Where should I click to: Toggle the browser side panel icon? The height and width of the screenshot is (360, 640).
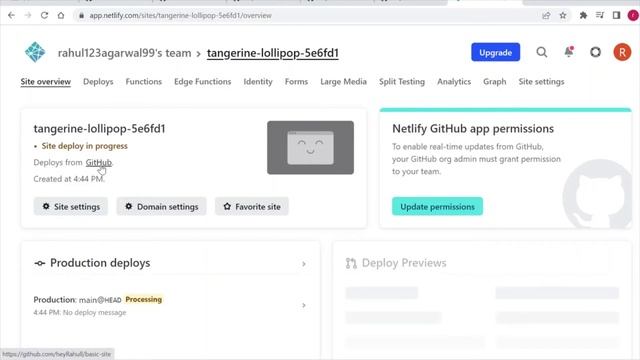tap(616, 16)
